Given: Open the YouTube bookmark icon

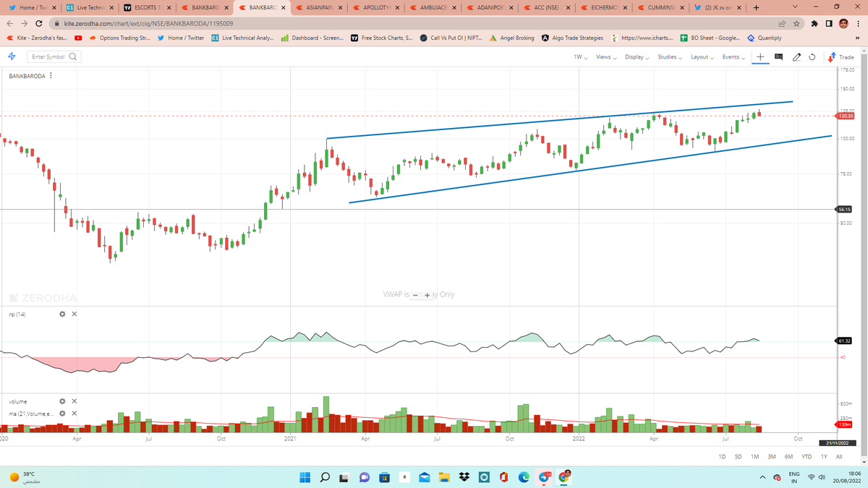Looking at the screenshot, I should (x=77, y=38).
